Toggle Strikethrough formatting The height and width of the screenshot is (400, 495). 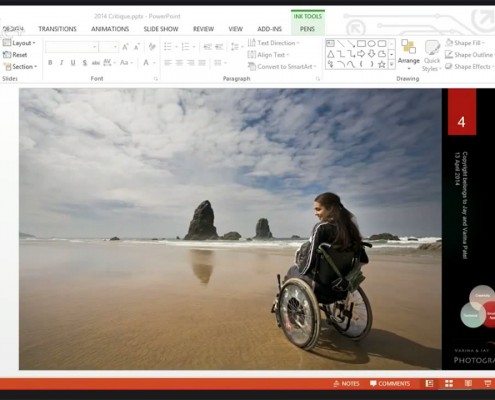[96, 63]
